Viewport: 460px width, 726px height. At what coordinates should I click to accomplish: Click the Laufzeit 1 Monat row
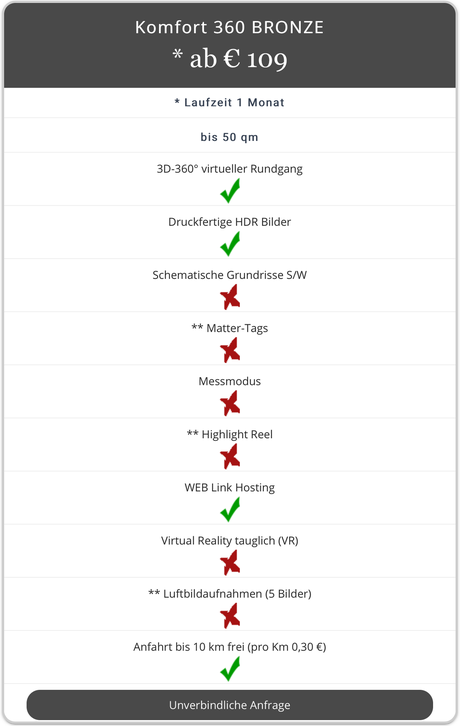(230, 102)
